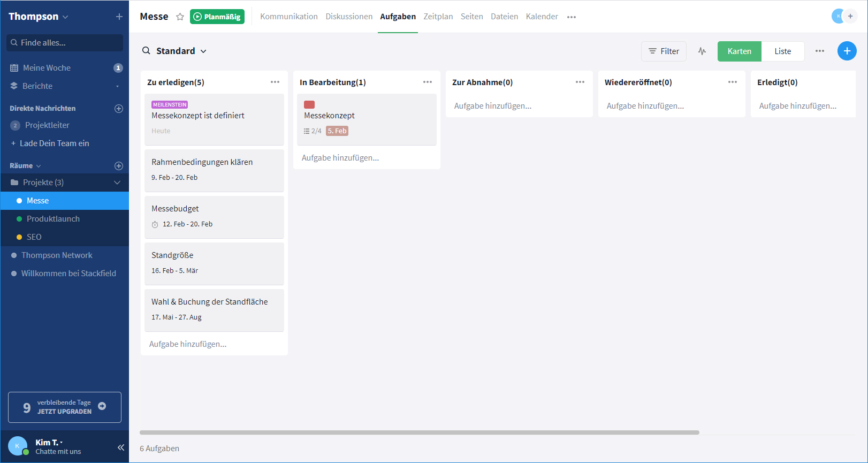Focus the Finde alles search field
This screenshot has height=463, width=868.
65,43
